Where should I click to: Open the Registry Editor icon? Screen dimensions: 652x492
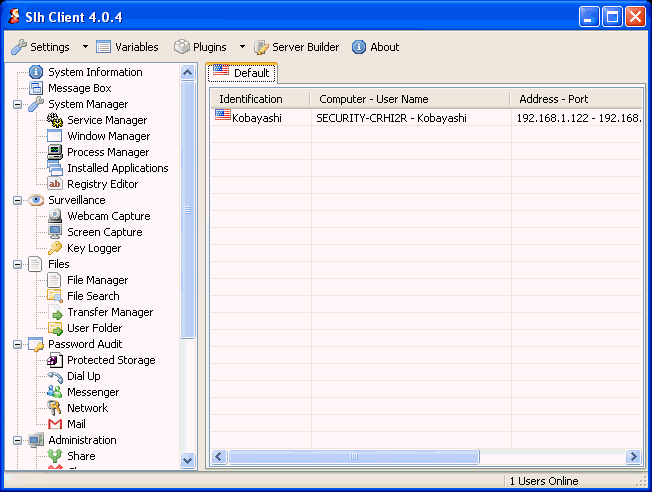(x=55, y=184)
